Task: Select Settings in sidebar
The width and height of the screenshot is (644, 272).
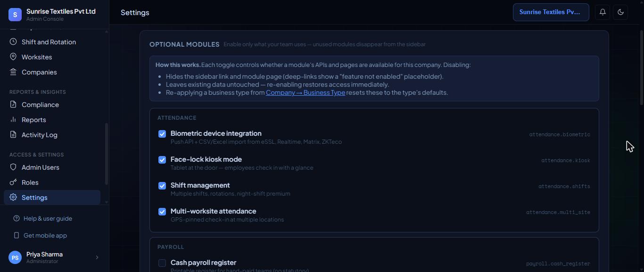Action: click(52, 198)
